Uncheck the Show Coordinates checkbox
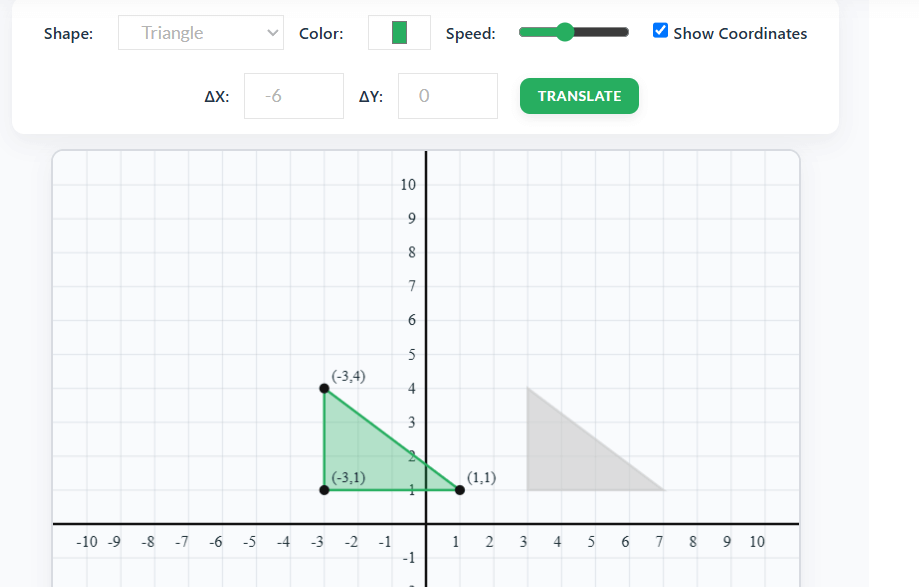 (x=660, y=30)
